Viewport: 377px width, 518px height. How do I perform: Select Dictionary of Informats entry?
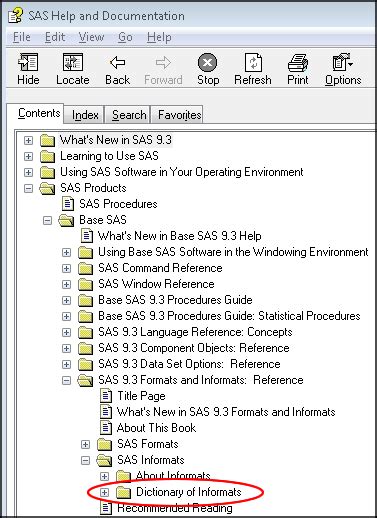click(188, 492)
